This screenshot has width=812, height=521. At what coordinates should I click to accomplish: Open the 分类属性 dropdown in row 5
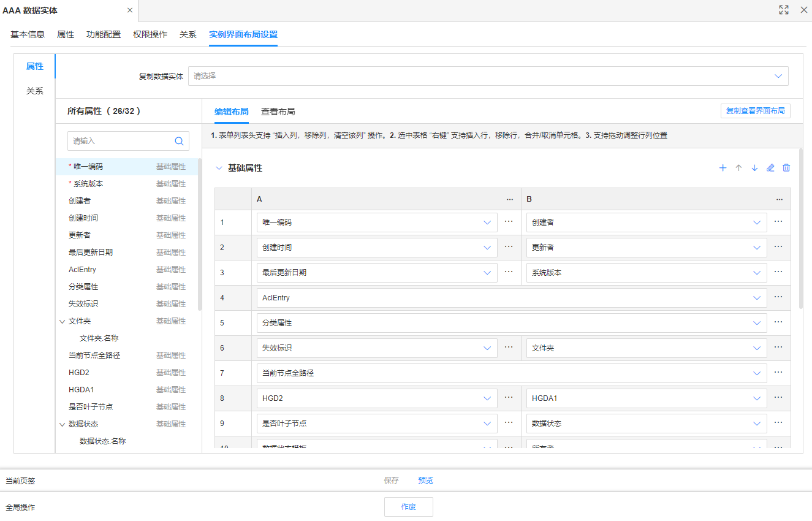tap(512, 323)
